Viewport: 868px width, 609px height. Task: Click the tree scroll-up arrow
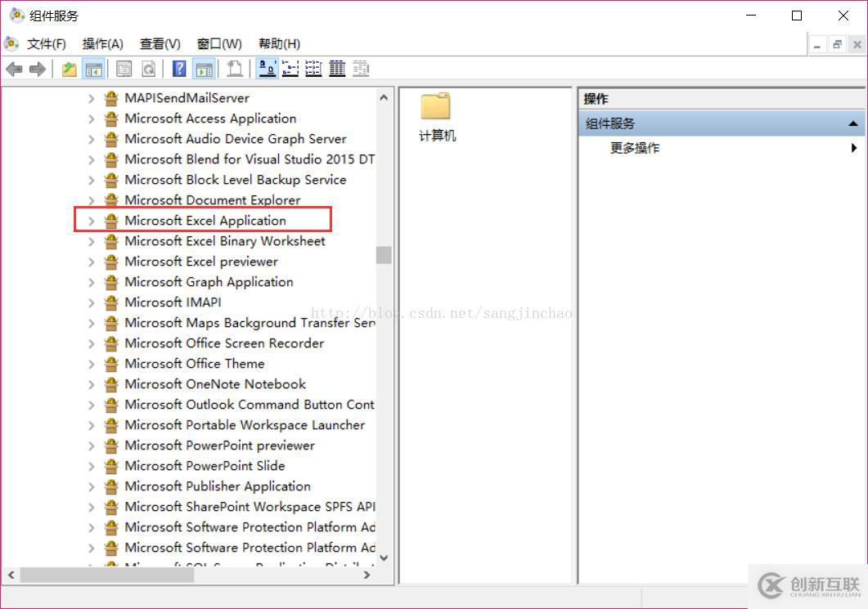point(384,97)
